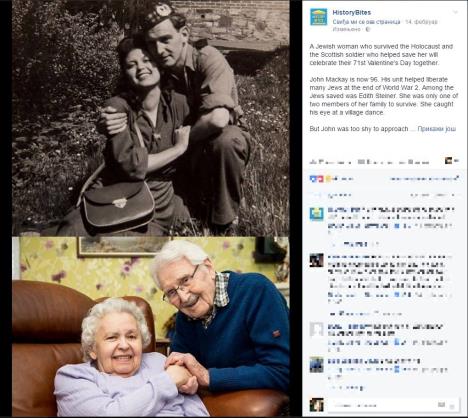
Task: Click the camera icon in the comment box
Action: (x=442, y=405)
